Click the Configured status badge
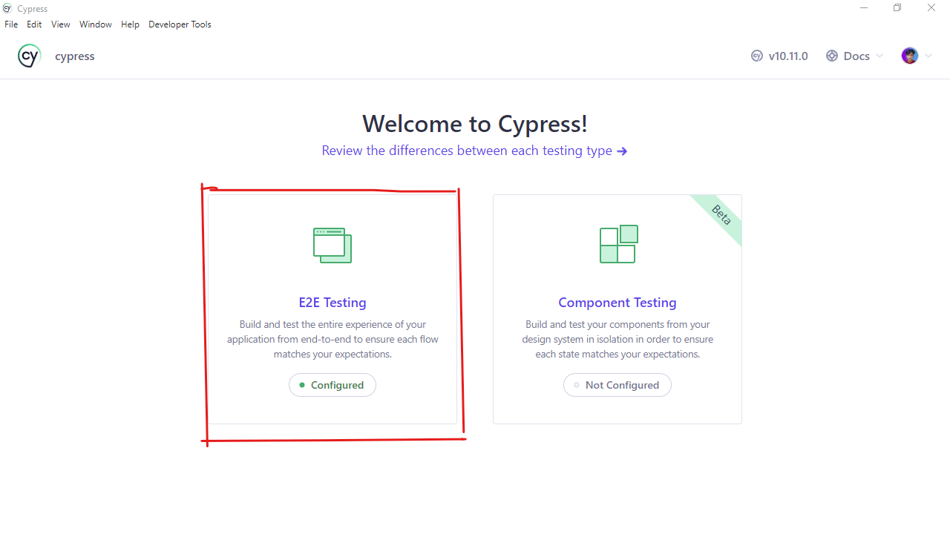The width and height of the screenshot is (950, 560). 332,385
